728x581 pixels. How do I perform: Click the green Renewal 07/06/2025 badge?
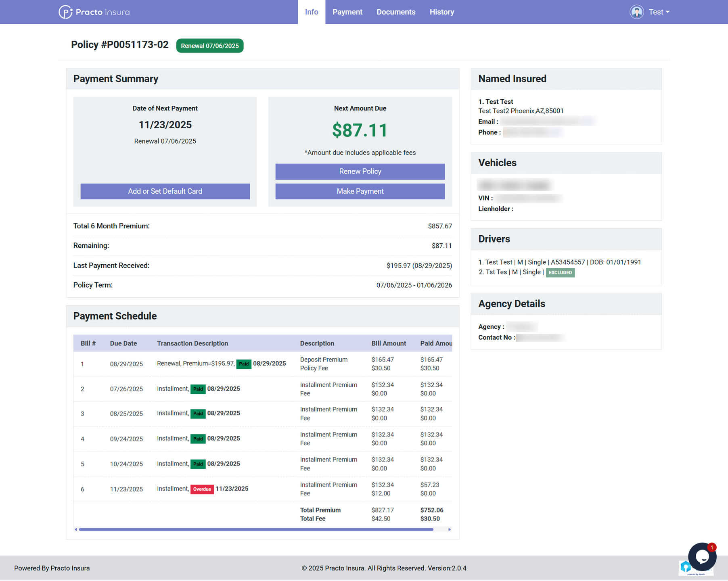coord(209,46)
